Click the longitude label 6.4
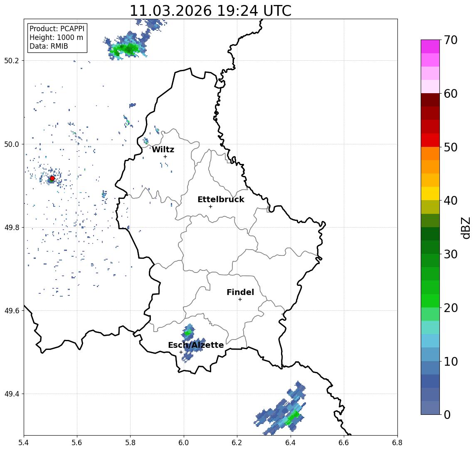Image resolution: width=476 pixels, height=451 pixels. tap(291, 443)
